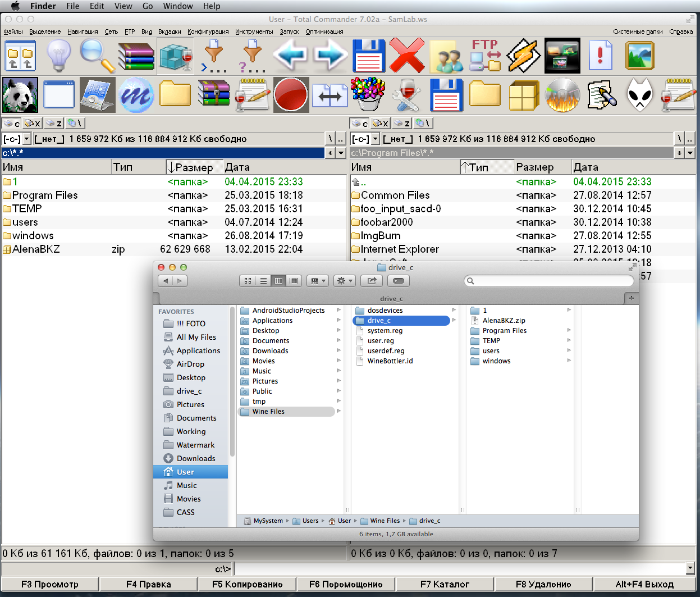Viewport: 700px width, 597px height.
Task: Click the foobar2000 alien face icon
Action: (x=639, y=95)
